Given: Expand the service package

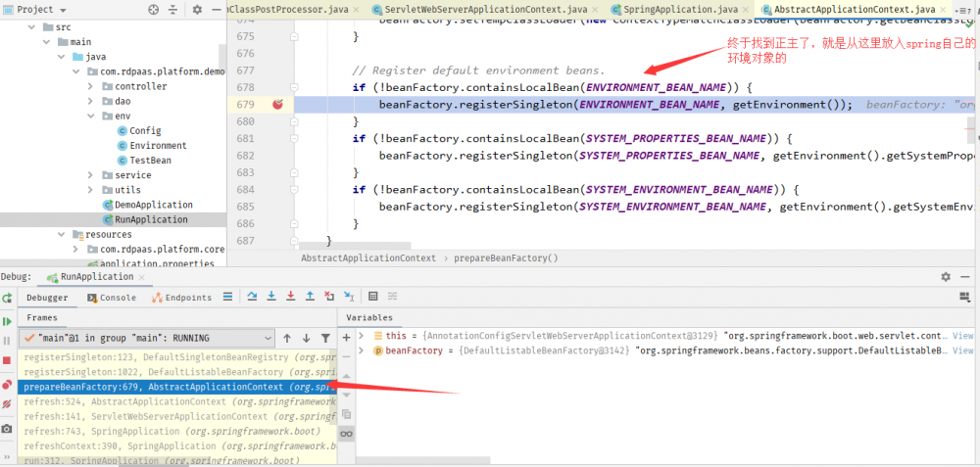Looking at the screenshot, I should [x=90, y=175].
